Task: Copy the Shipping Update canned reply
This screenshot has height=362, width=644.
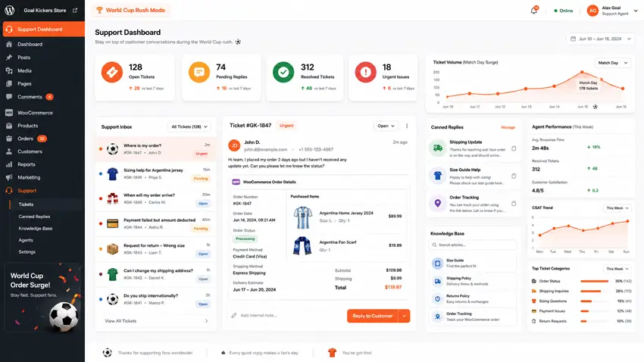Action: (x=514, y=148)
